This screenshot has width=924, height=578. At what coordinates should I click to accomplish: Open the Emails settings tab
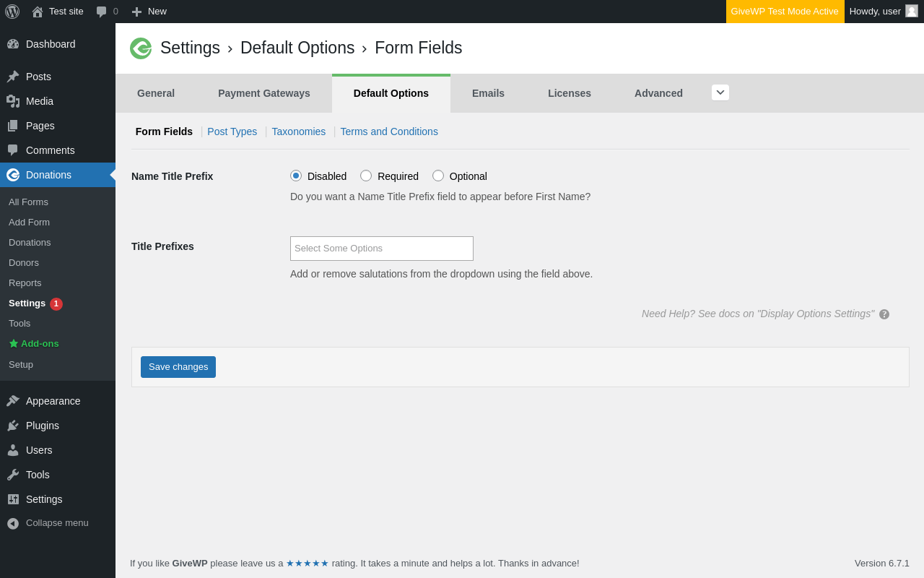[x=488, y=93]
